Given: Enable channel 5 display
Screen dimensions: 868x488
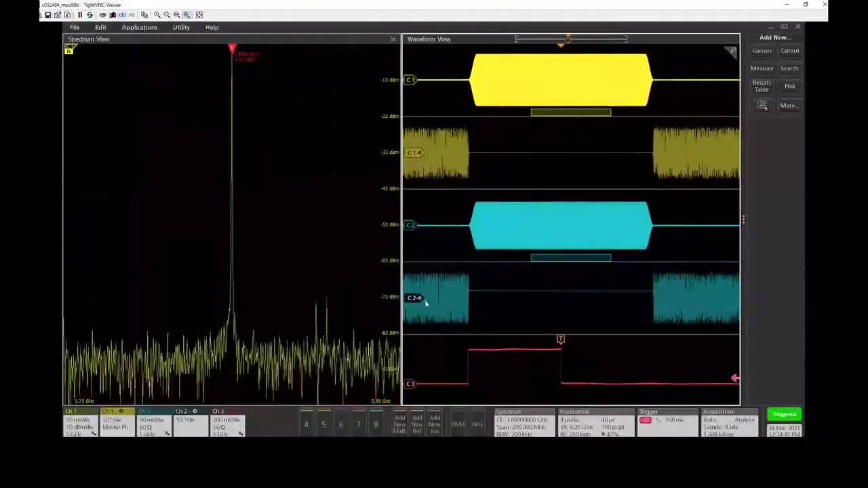Looking at the screenshot, I should point(323,424).
